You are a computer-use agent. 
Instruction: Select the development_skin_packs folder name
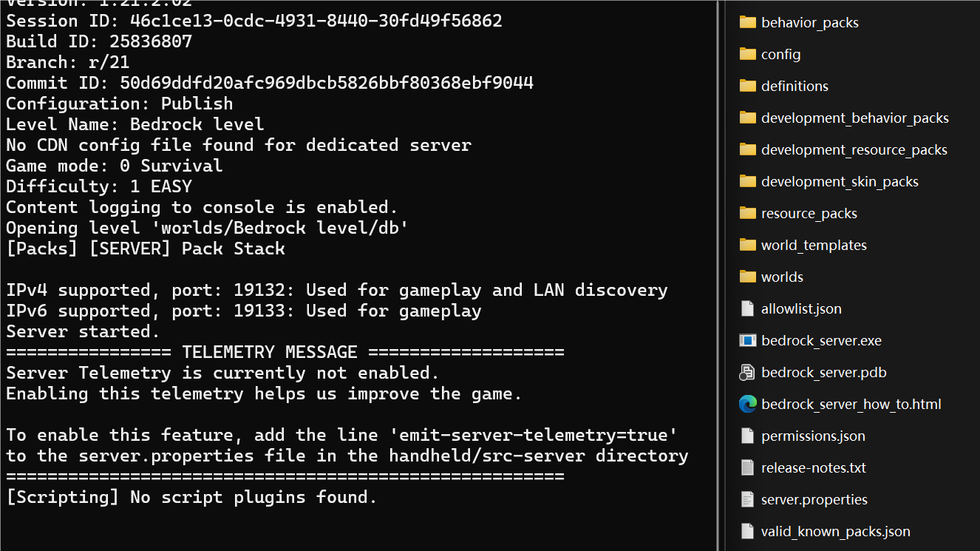pos(840,181)
